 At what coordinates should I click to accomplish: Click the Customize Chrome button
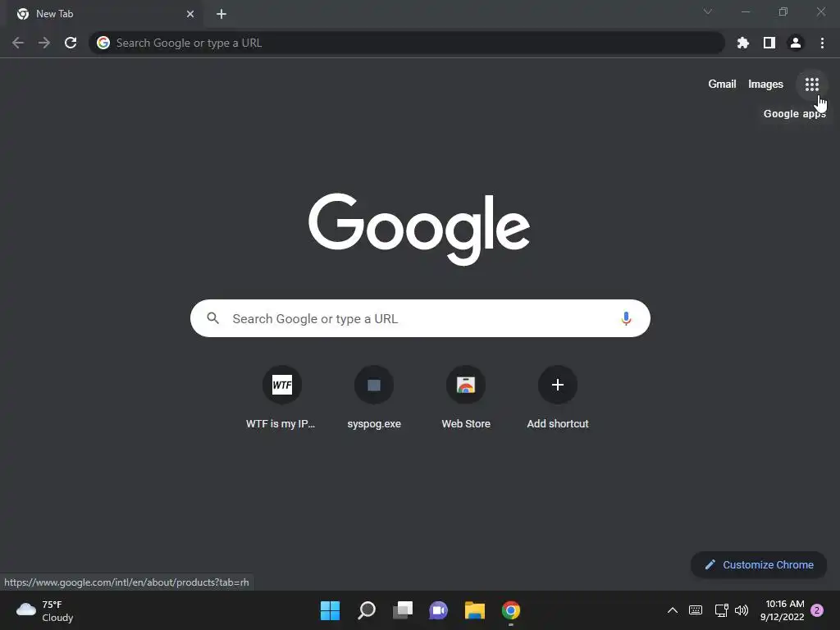759,564
